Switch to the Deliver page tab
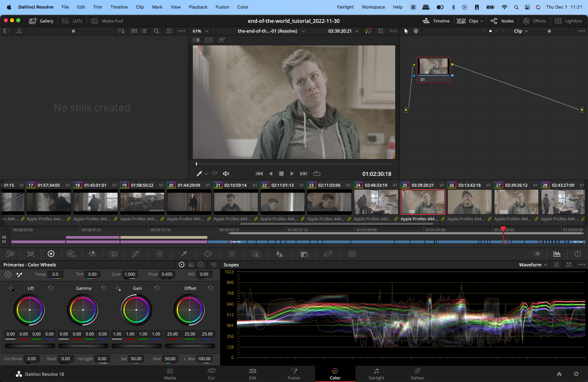The height and width of the screenshot is (382, 588). tap(417, 374)
